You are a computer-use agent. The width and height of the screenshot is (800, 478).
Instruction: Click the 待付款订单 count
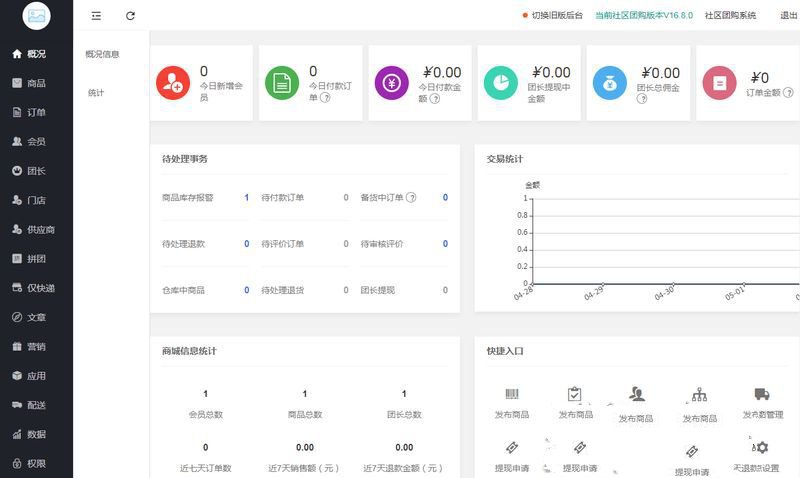click(346, 197)
